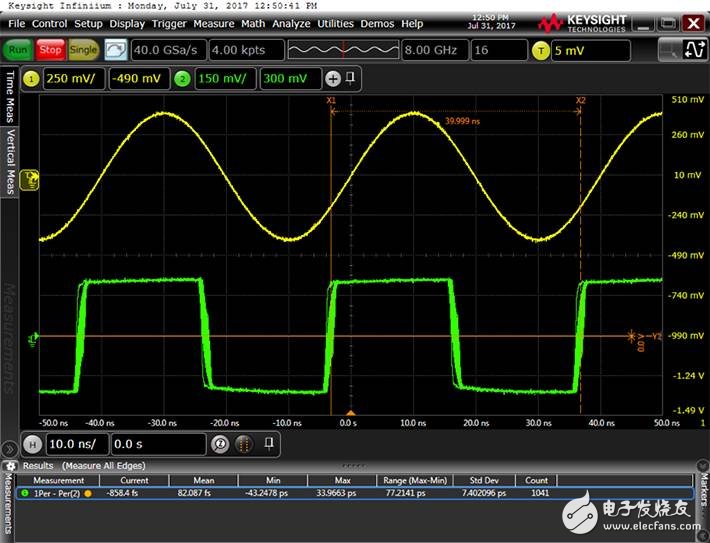
Task: Click the X2 cursor marker label
Action: (580, 100)
